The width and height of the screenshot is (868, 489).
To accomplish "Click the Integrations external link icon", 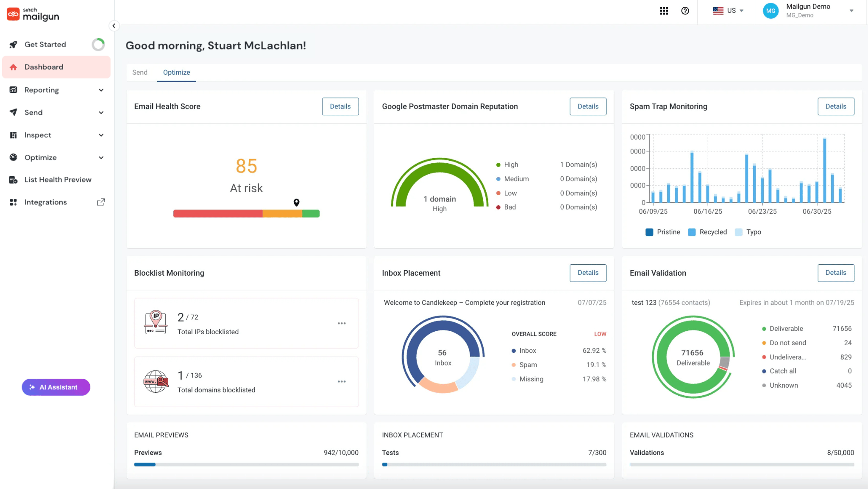I will [101, 202].
